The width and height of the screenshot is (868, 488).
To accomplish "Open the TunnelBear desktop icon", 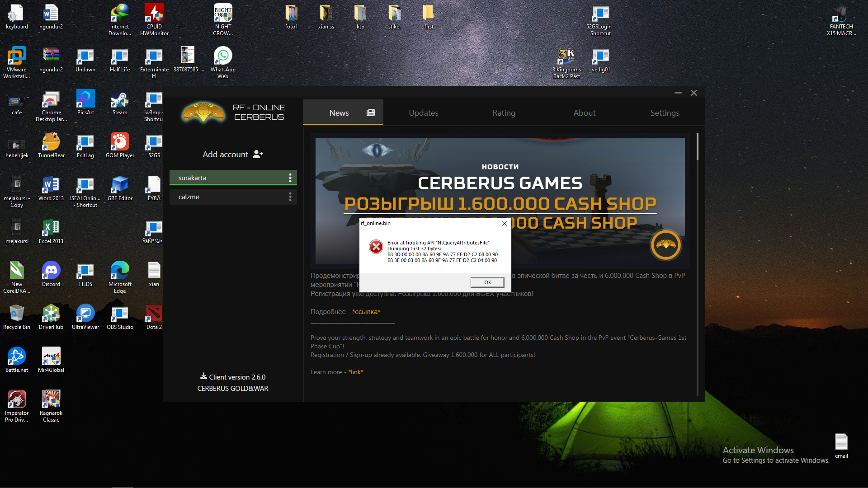I will 51,145.
